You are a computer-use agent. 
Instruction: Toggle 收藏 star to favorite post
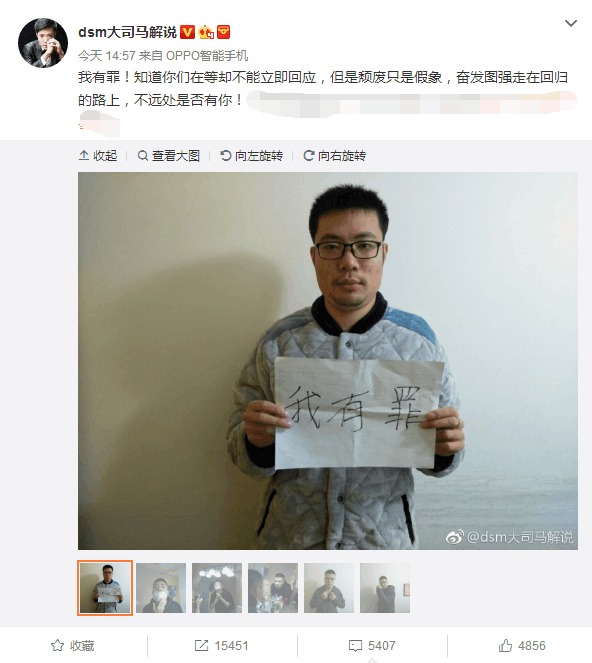point(73,646)
